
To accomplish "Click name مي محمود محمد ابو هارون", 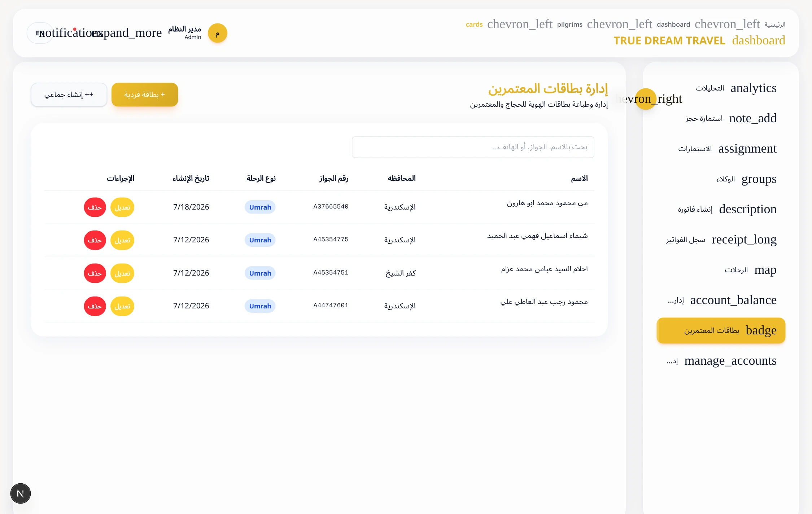I will click(547, 203).
